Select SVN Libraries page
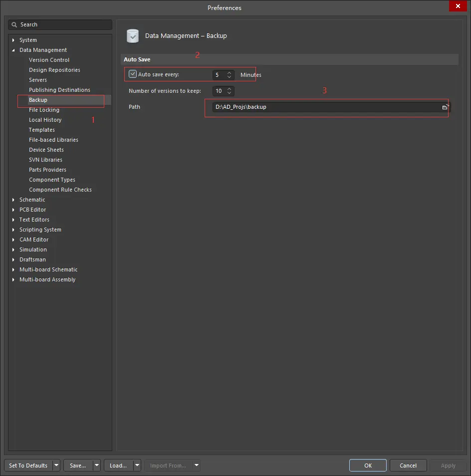 (x=45, y=160)
